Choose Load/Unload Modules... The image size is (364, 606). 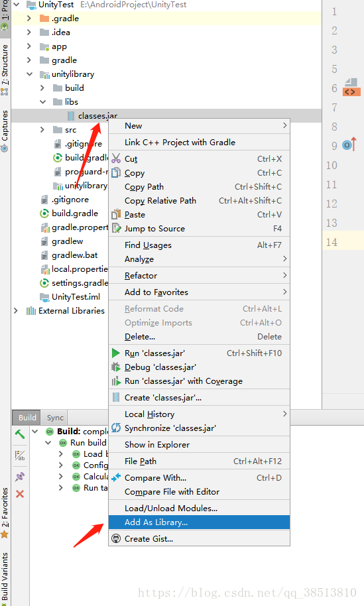coord(199,509)
